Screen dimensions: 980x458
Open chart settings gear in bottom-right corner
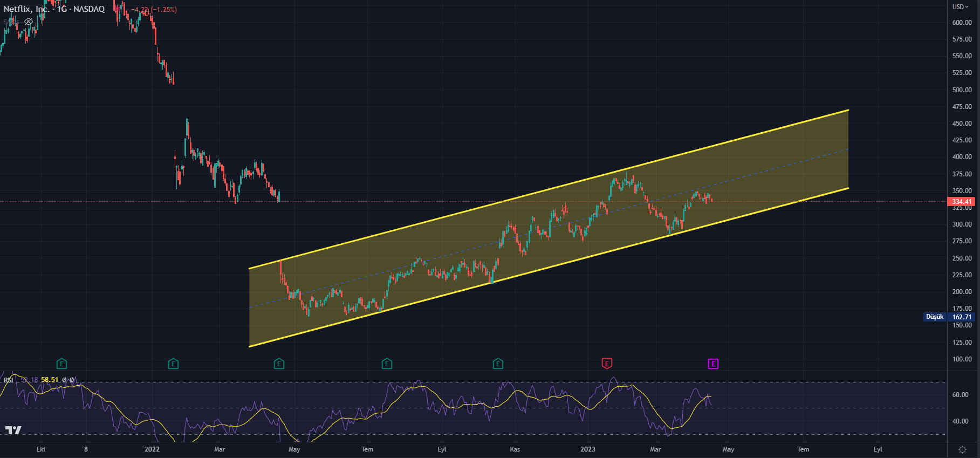point(962,449)
